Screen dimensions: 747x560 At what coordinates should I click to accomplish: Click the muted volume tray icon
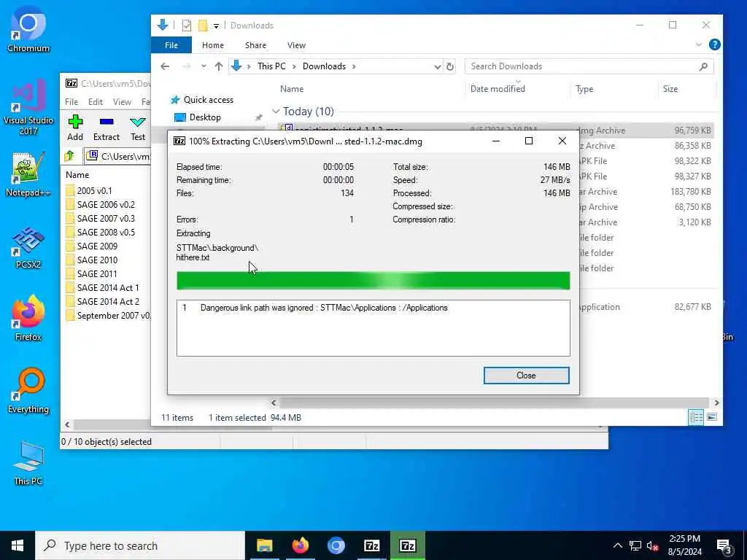653,545
